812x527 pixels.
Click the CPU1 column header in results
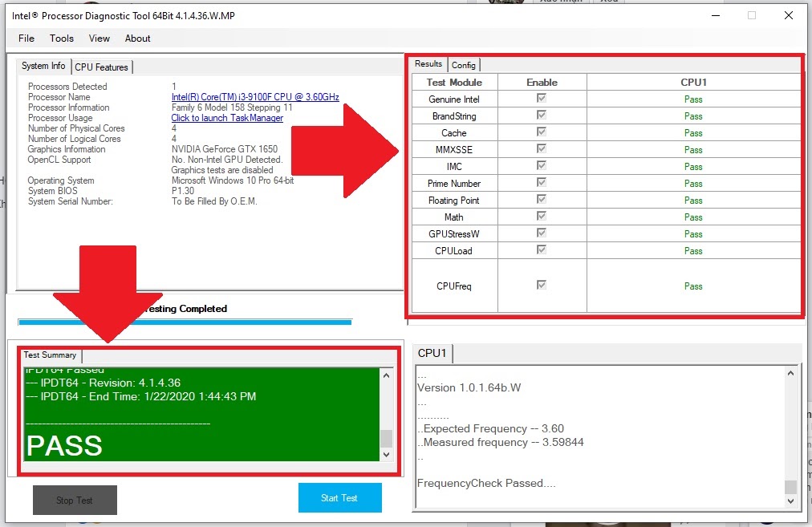693,83
